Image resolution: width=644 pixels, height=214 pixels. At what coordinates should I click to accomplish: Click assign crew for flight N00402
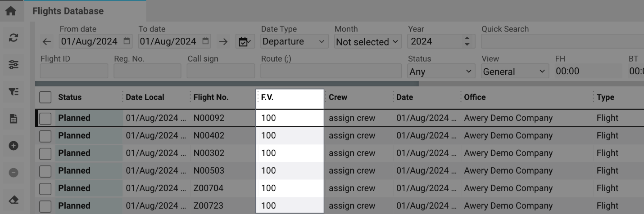(352, 135)
